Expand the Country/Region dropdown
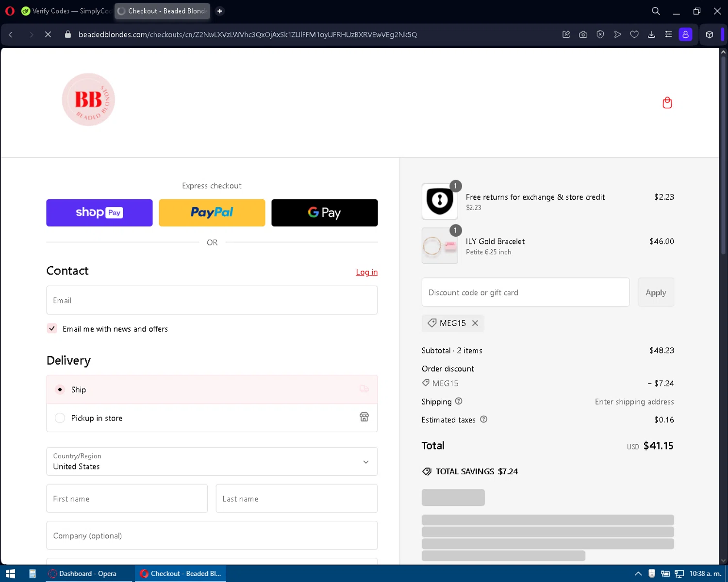The width and height of the screenshot is (728, 582). click(x=212, y=461)
